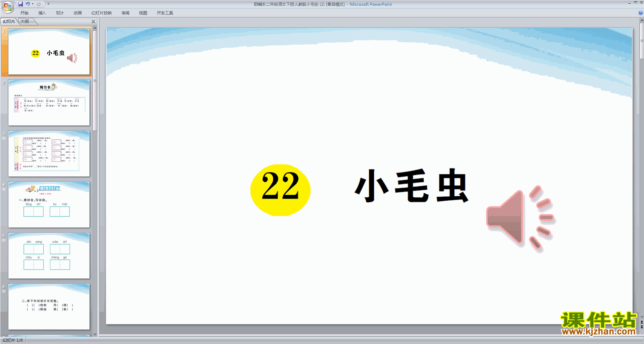Image resolution: width=644 pixels, height=344 pixels.
Task: Click thumbnail pane scroll up arrow
Action: pyautogui.click(x=95, y=28)
